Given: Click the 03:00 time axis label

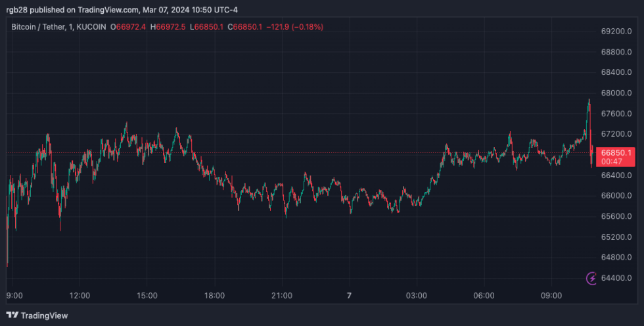Looking at the screenshot, I should tap(417, 296).
